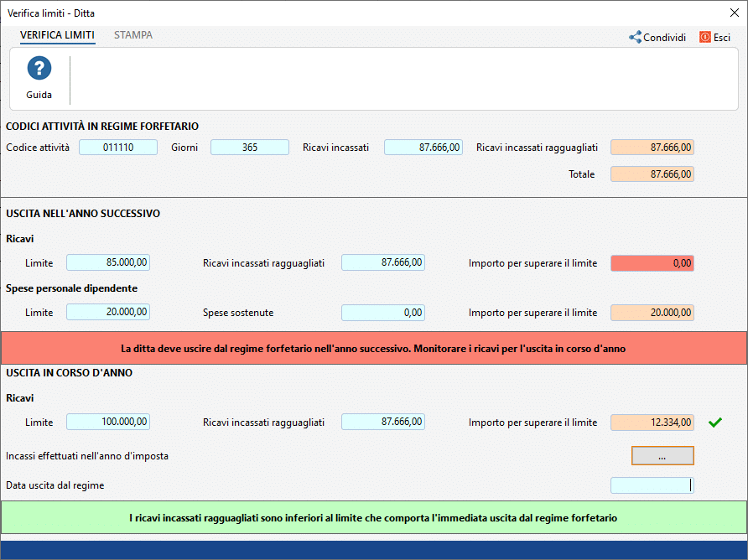This screenshot has width=748, height=560.
Task: Click the green checkmark beside 12.334,00
Action: (715, 423)
